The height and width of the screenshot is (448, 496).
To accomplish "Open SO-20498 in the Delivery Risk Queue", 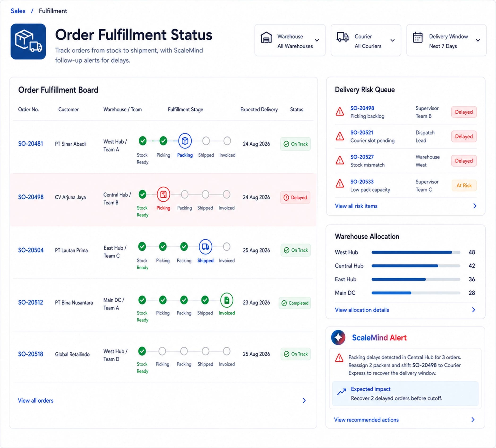I will click(x=362, y=108).
